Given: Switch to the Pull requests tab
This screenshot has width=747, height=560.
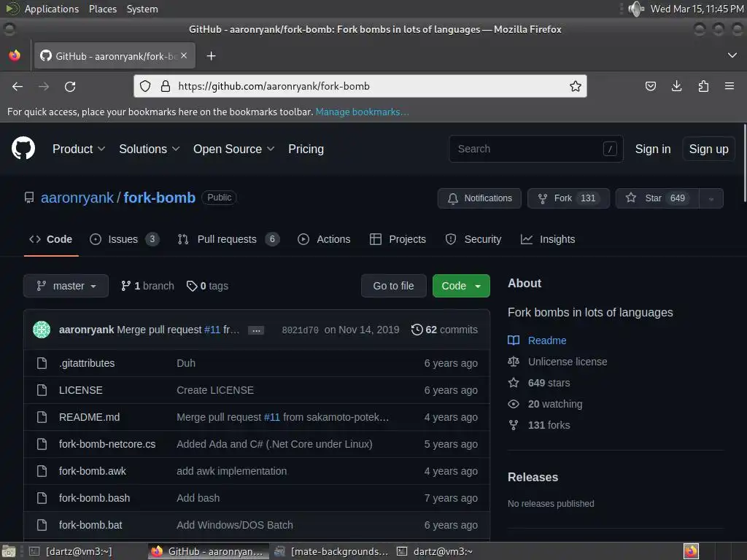Looking at the screenshot, I should (228, 239).
